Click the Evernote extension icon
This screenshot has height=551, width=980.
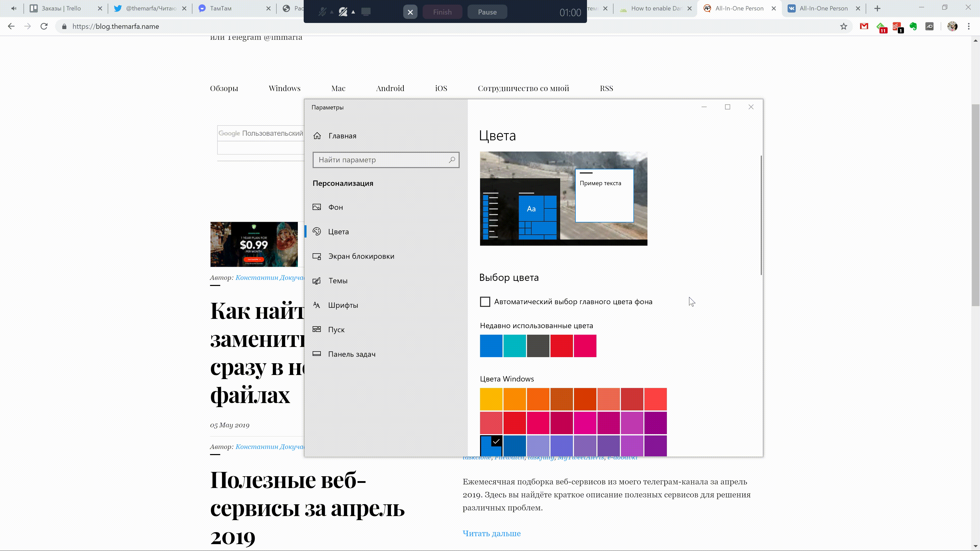tap(913, 26)
